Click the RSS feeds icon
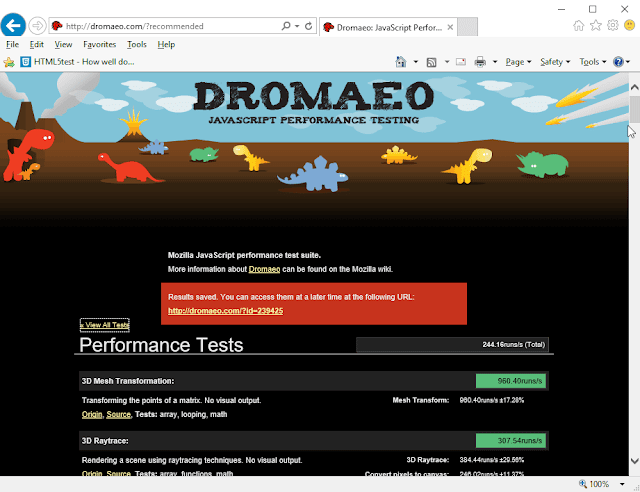The image size is (640, 492). click(x=431, y=62)
